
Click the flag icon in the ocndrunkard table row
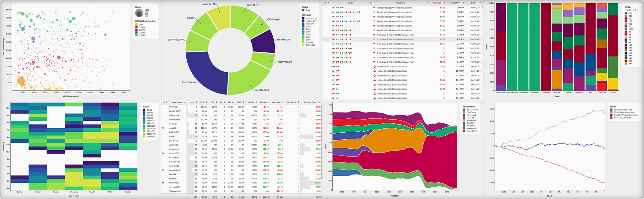163,170
